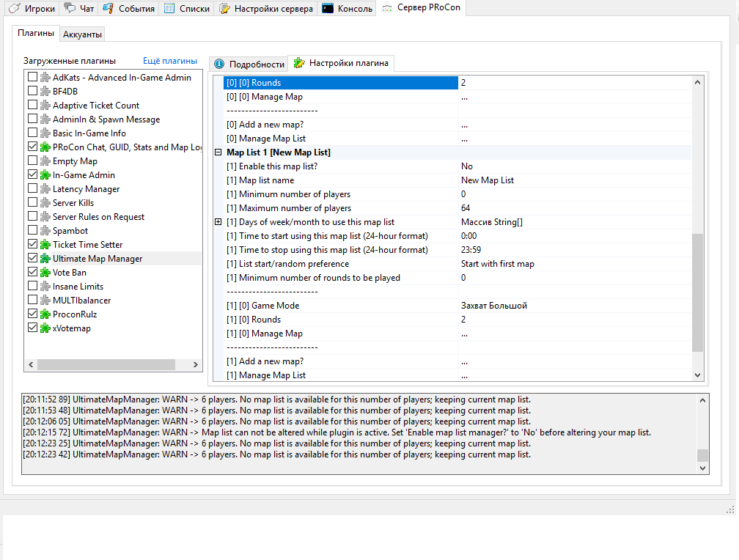739x560 pixels.
Task: Uncheck the xVotemap plugin checkbox
Action: pos(32,328)
